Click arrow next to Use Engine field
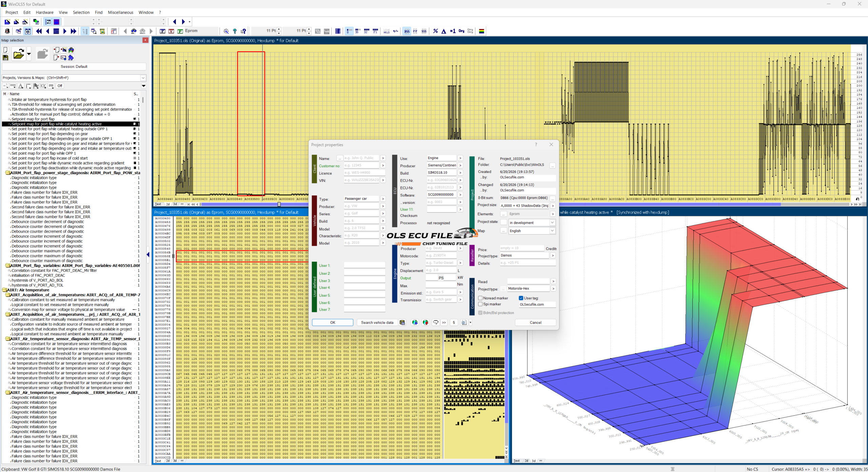The width and height of the screenshot is (868, 472). (460, 158)
